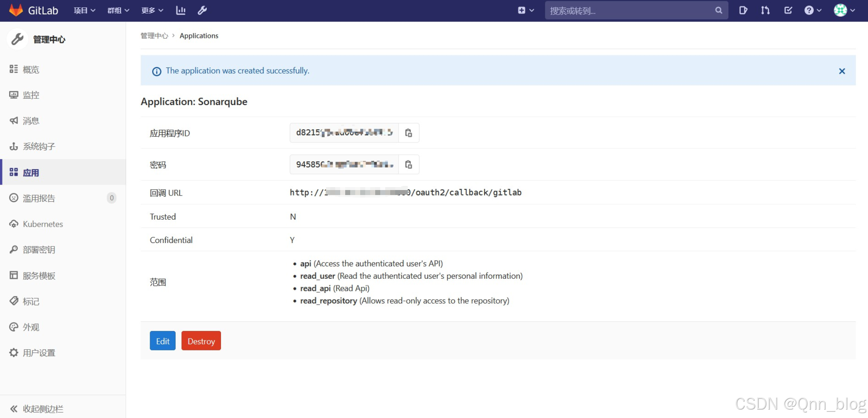Copy the 密码 secret with the copy icon

(408, 164)
